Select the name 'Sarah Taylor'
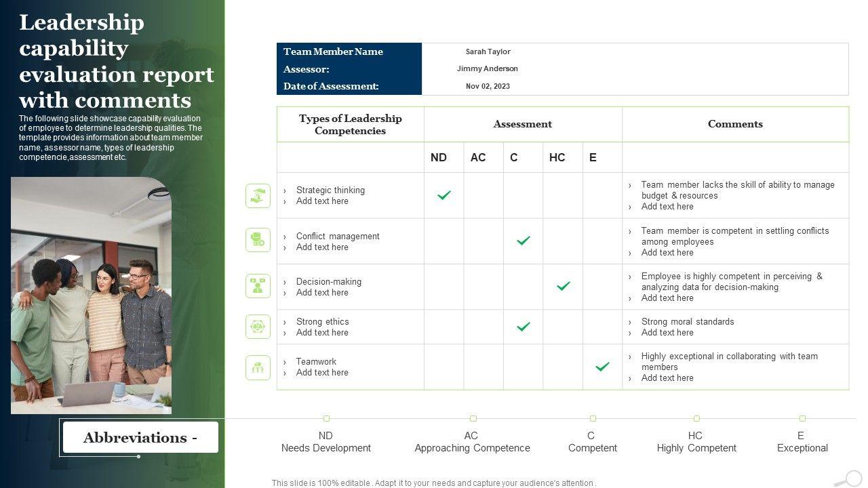This screenshot has width=868, height=488. (488, 52)
